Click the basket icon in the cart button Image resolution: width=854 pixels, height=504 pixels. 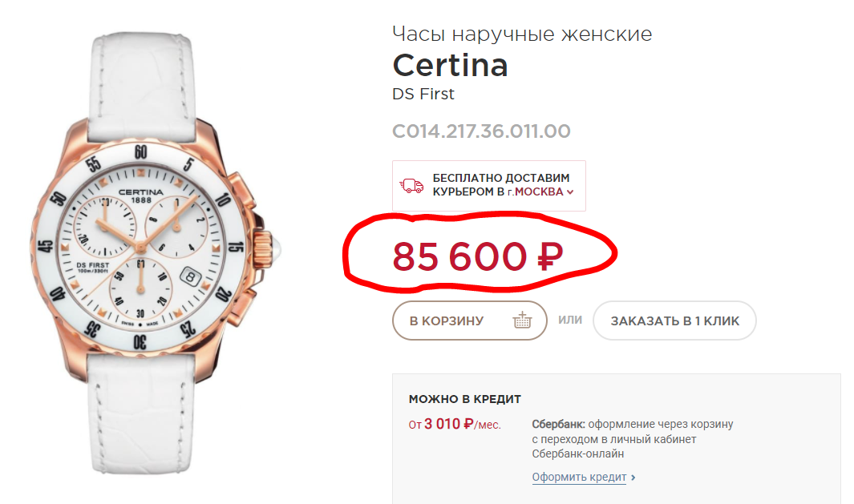click(x=522, y=321)
